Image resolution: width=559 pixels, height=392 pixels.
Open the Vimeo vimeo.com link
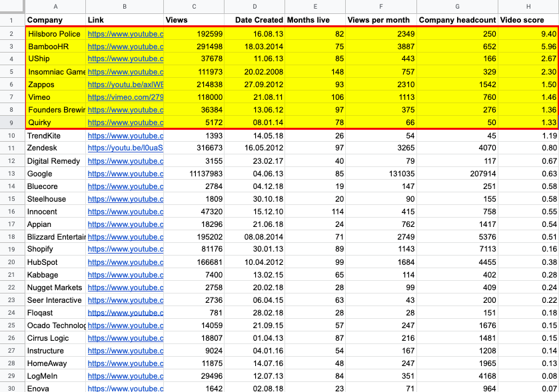(x=125, y=97)
